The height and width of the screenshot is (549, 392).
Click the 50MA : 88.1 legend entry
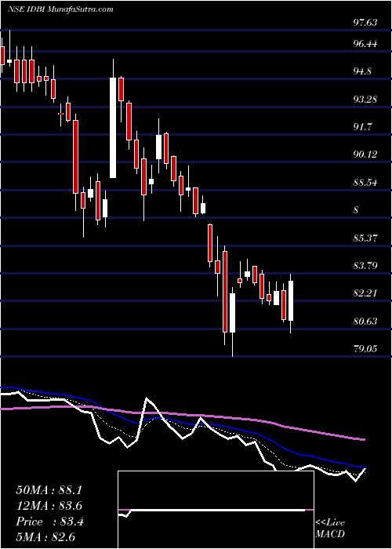(49, 490)
